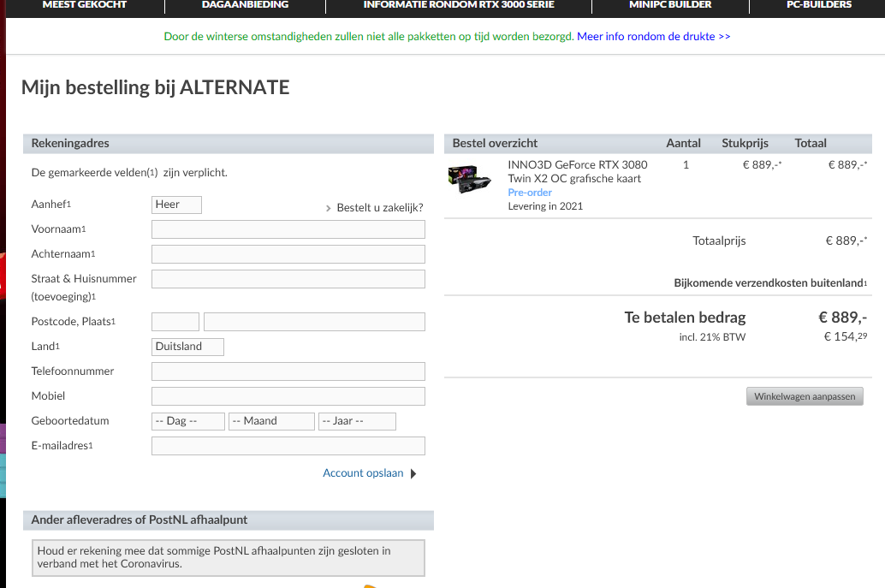
Task: Focus the Plaats input field
Action: (x=314, y=322)
